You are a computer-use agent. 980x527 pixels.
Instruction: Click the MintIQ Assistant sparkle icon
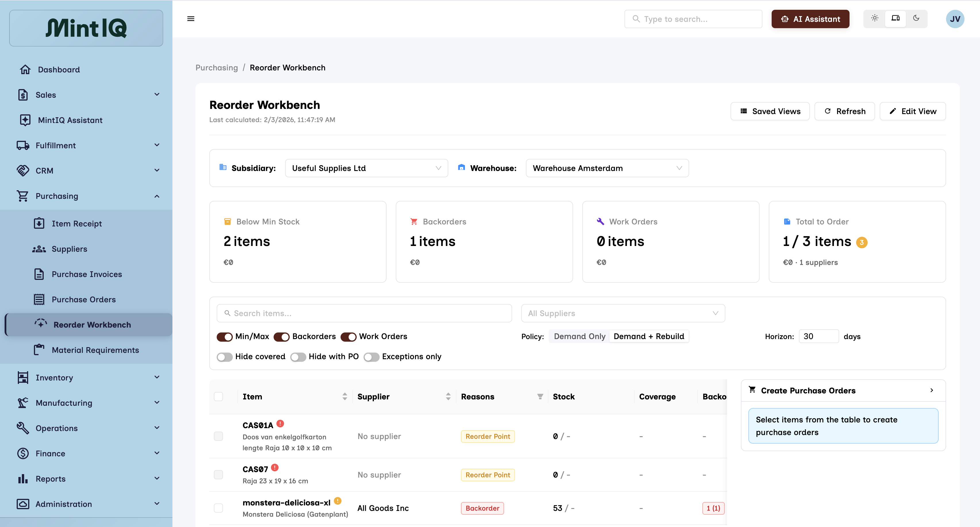pyautogui.click(x=25, y=120)
